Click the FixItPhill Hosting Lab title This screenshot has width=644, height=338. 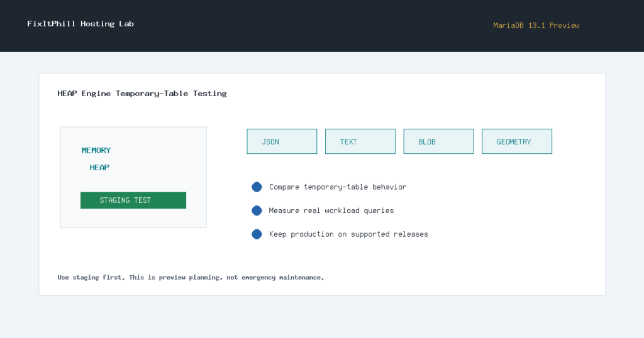click(x=80, y=24)
